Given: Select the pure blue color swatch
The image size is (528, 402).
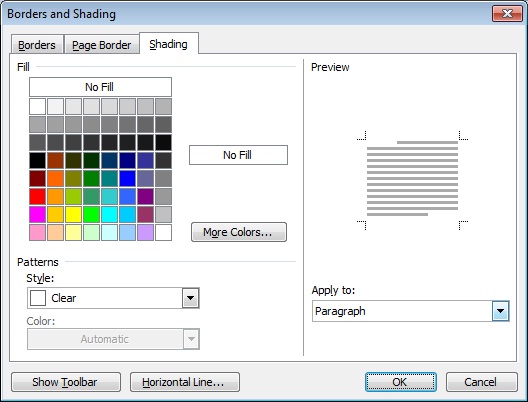Looking at the screenshot, I should pyautogui.click(x=128, y=179).
